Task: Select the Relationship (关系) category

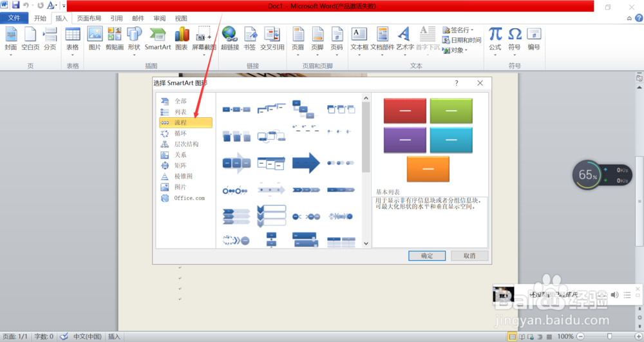Action: 185,155
